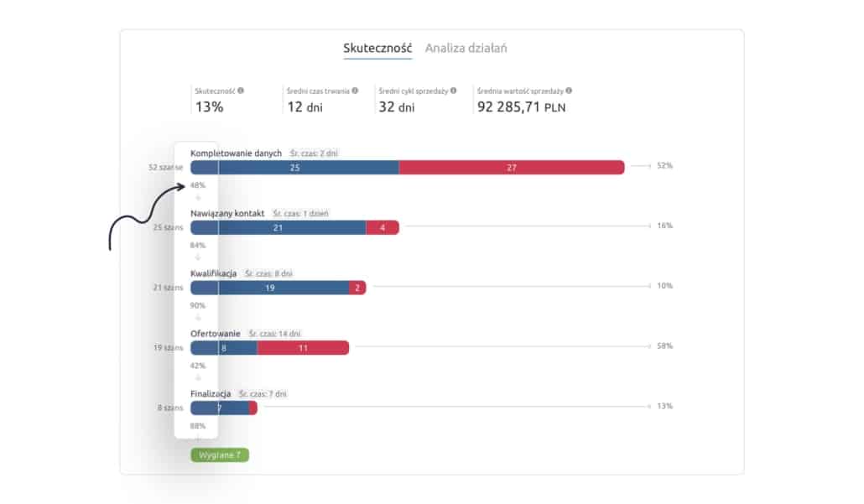Click the 52% loss rate label
The width and height of the screenshot is (864, 504).
pyautogui.click(x=664, y=165)
